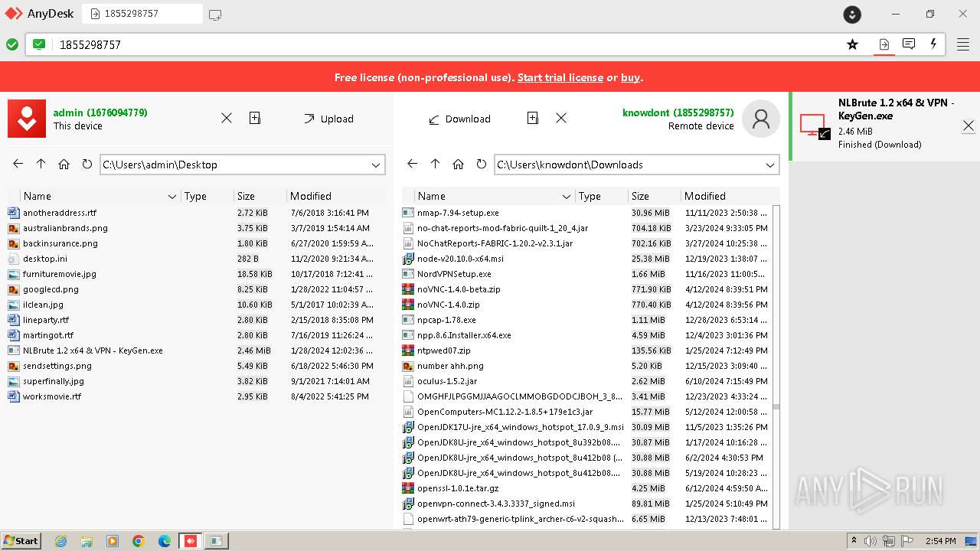Open File Explorer from the taskbar

[x=87, y=541]
